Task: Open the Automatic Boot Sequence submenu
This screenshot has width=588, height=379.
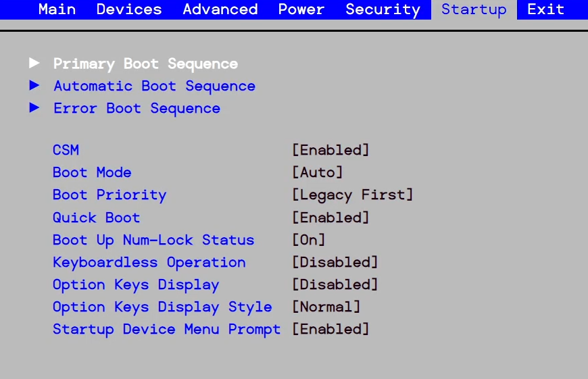Action: pos(154,86)
